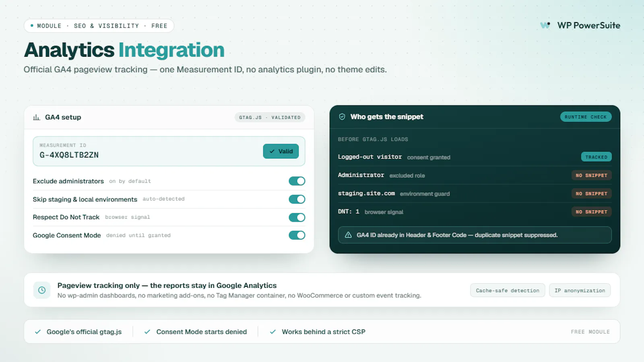Click the 'FREE MODULE' label in footer bar
Viewport: 644px width, 362px height.
(590, 332)
